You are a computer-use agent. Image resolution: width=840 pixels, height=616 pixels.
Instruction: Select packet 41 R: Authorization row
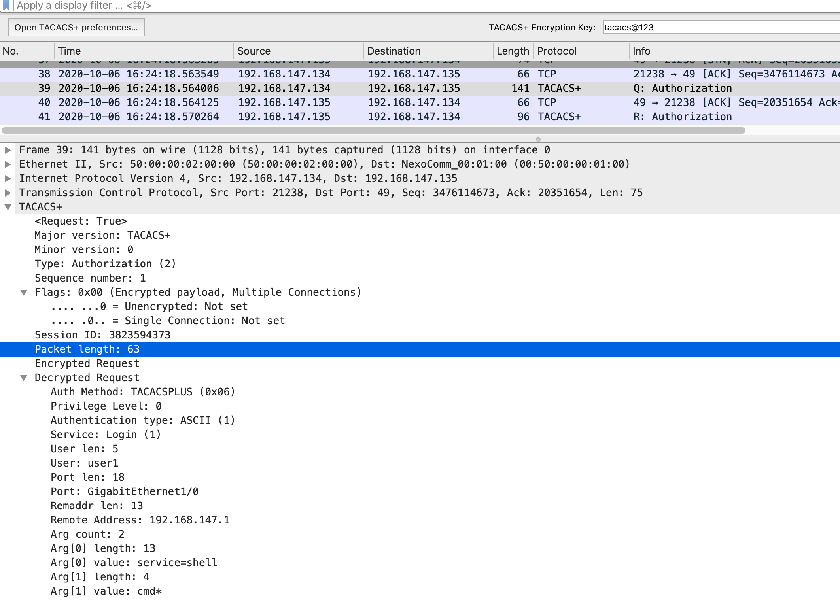coord(395,117)
